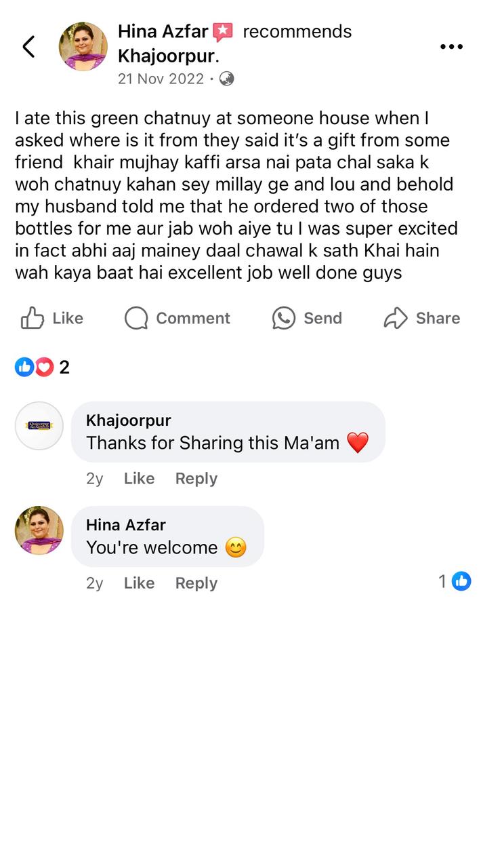This screenshot has width=481, height=868.
Task: Toggle Like on Hina Azfar's comment reply
Action: (139, 583)
